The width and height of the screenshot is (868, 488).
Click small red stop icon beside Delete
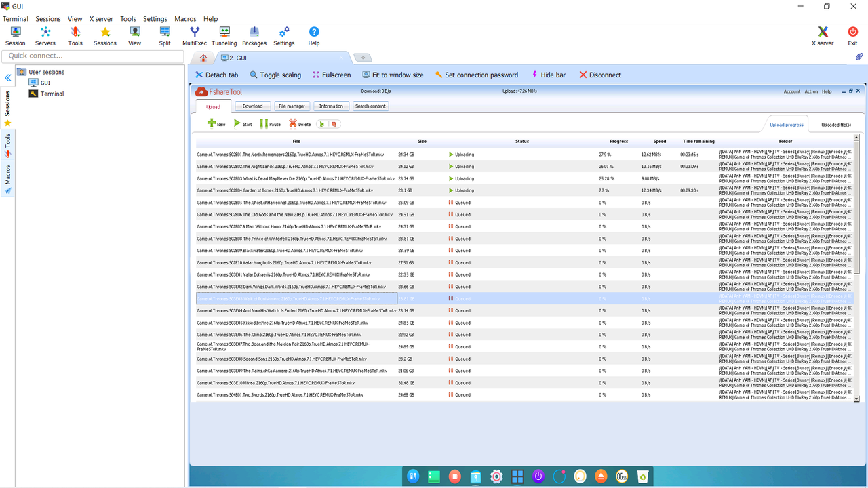pyautogui.click(x=334, y=124)
